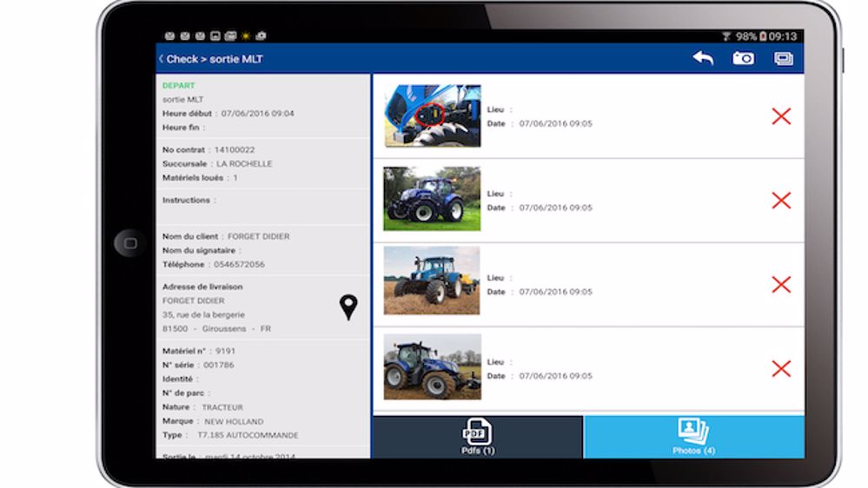
Task: Tap the sun brightness notification icon
Action: click(x=246, y=36)
